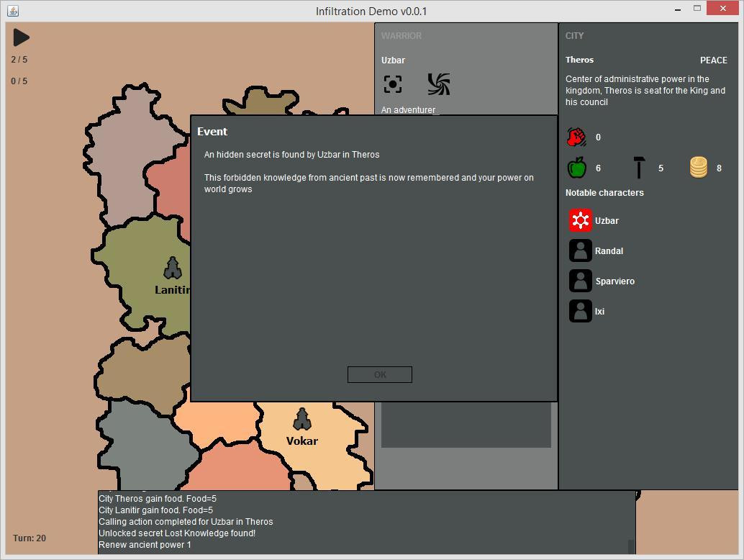Click the focus target icon under Uzbar

[393, 84]
